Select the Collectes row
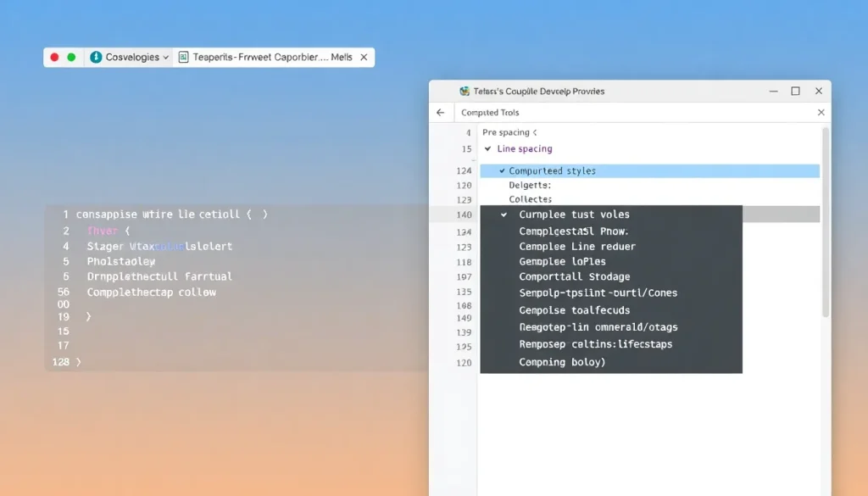Screen dimensions: 868x496 531,199
